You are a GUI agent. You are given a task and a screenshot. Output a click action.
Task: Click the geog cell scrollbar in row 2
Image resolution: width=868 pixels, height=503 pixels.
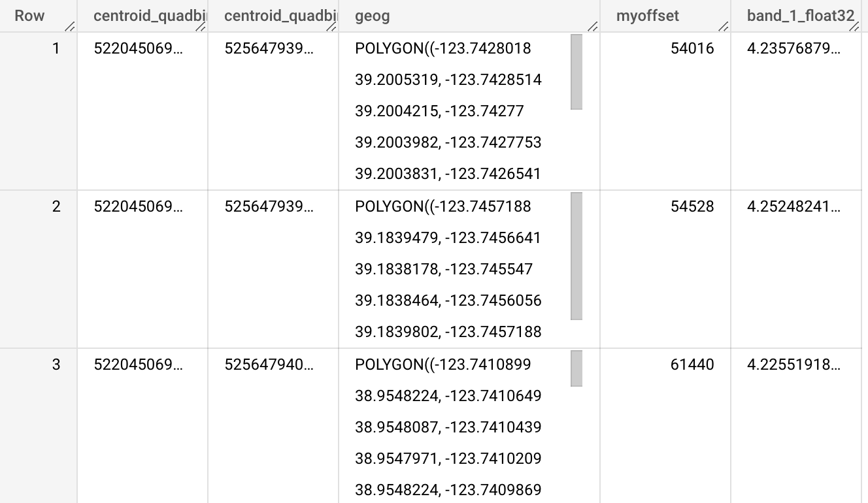pyautogui.click(x=576, y=255)
